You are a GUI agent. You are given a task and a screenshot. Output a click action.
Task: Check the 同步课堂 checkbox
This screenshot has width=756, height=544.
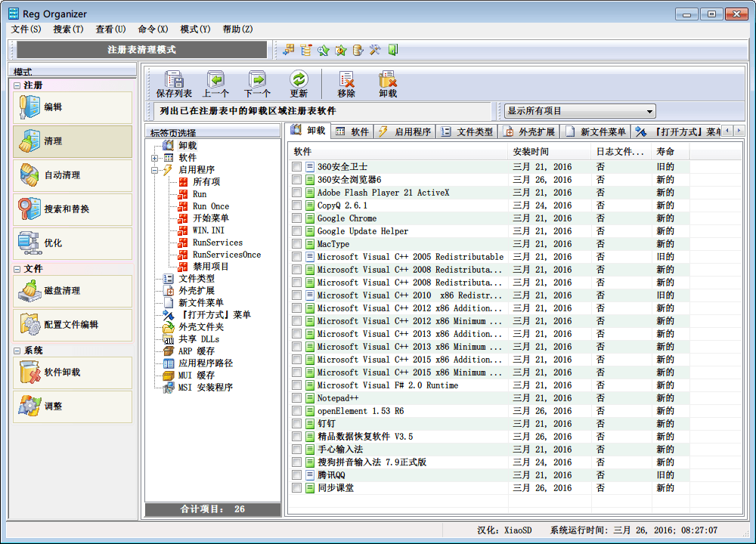(296, 488)
